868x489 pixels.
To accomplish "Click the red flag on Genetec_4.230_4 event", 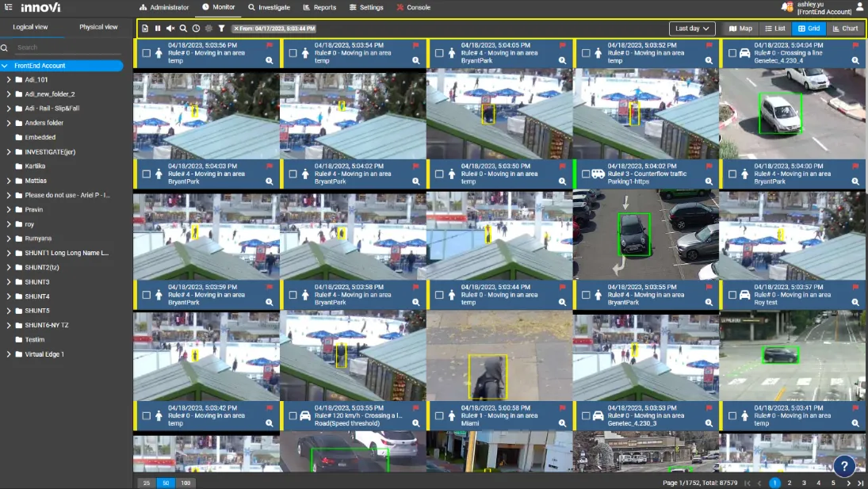I will pos(855,45).
